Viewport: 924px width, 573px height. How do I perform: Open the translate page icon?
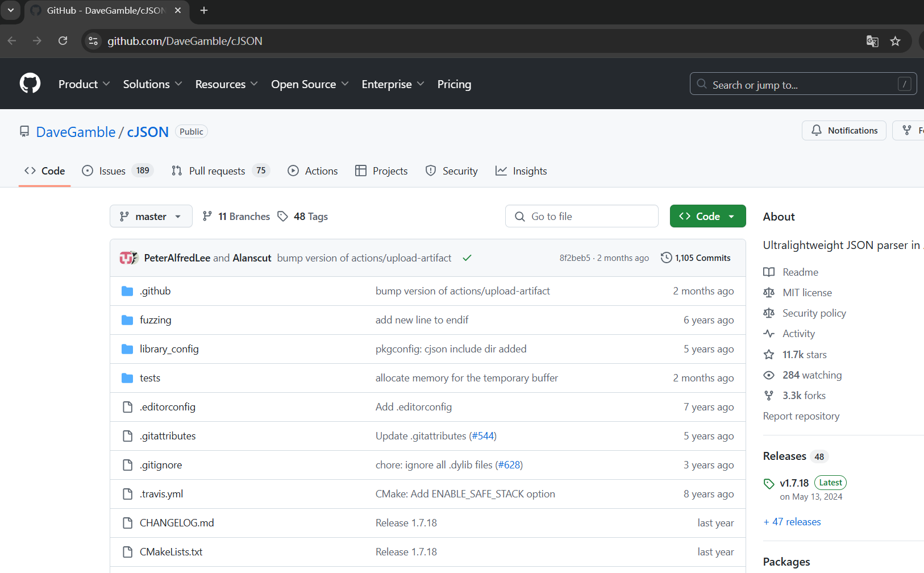point(872,41)
